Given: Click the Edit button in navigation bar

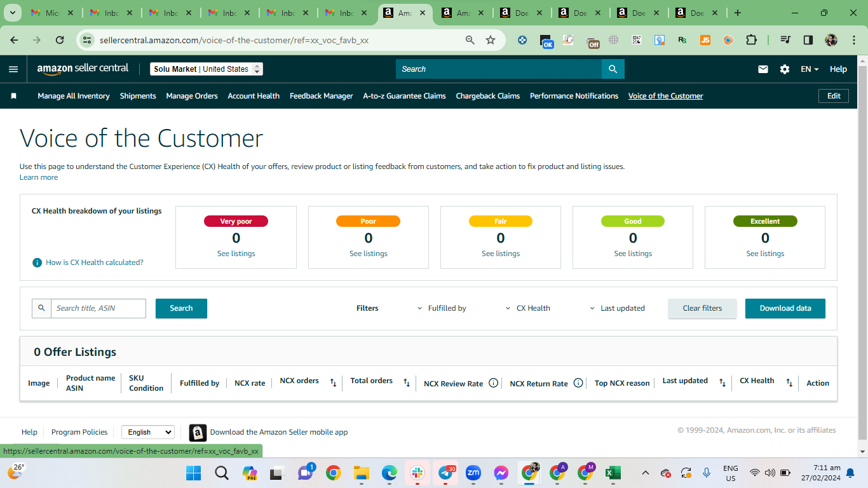Looking at the screenshot, I should 834,96.
